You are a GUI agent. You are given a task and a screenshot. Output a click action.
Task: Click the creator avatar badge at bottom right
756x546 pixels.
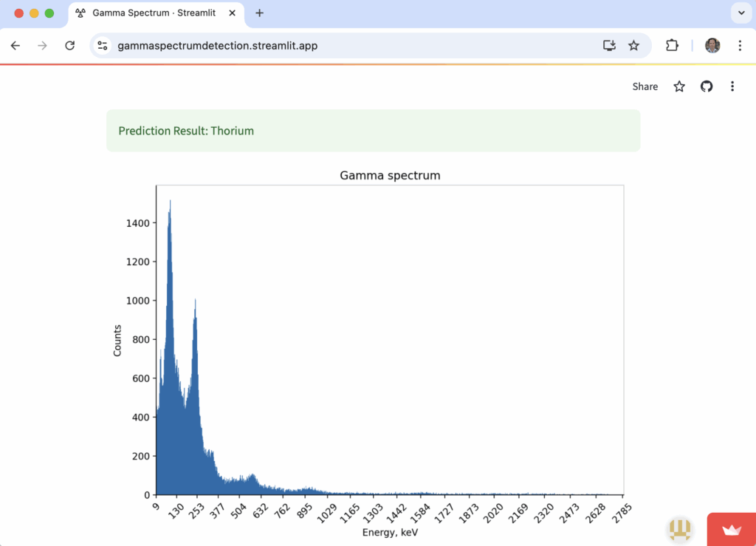(680, 529)
